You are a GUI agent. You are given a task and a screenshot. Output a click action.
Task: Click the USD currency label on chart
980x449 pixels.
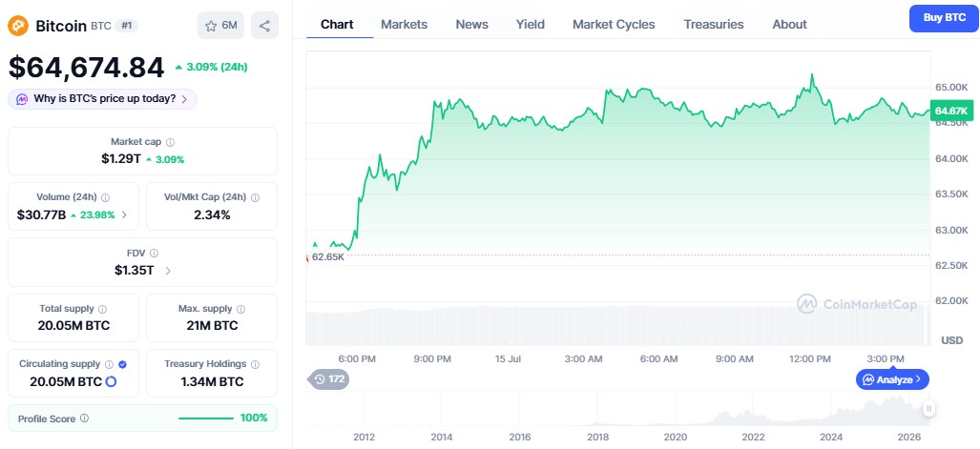tap(952, 340)
